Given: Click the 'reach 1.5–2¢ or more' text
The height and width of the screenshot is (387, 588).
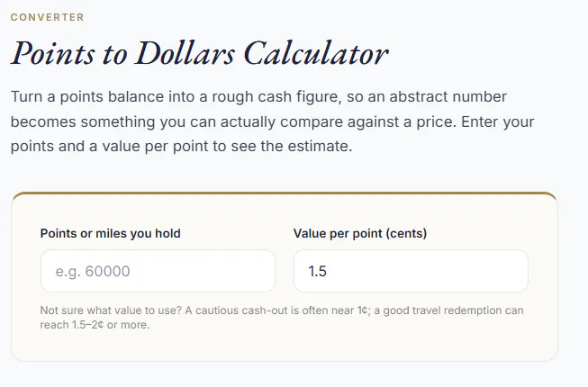Looking at the screenshot, I should click(x=95, y=325).
